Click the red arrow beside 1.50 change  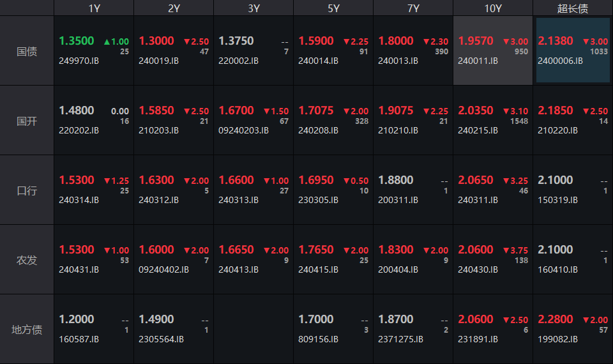tap(267, 111)
